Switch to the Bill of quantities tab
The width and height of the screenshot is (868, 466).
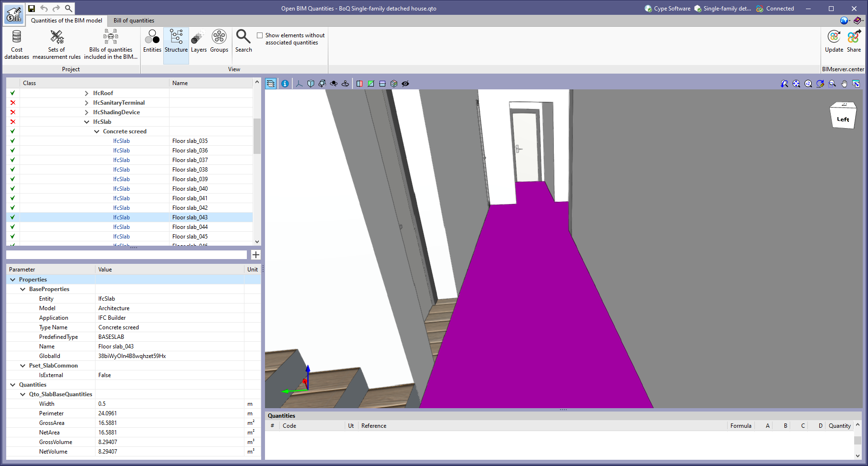(x=134, y=21)
